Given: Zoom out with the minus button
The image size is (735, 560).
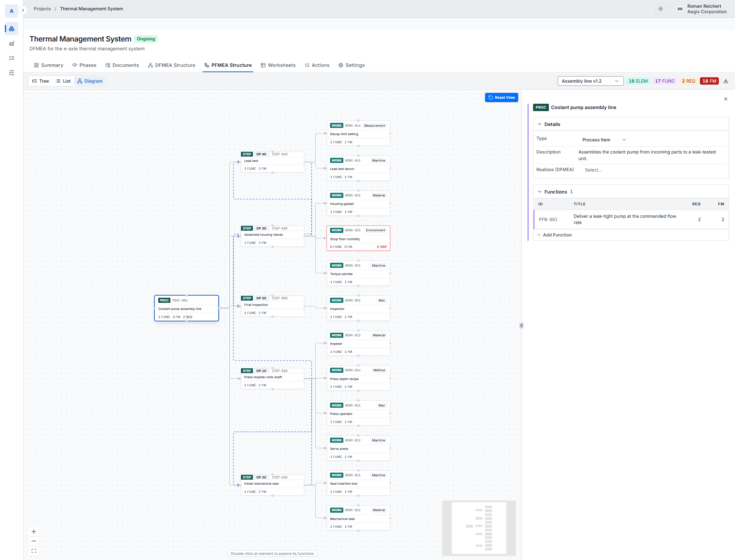Looking at the screenshot, I should (x=34, y=541).
